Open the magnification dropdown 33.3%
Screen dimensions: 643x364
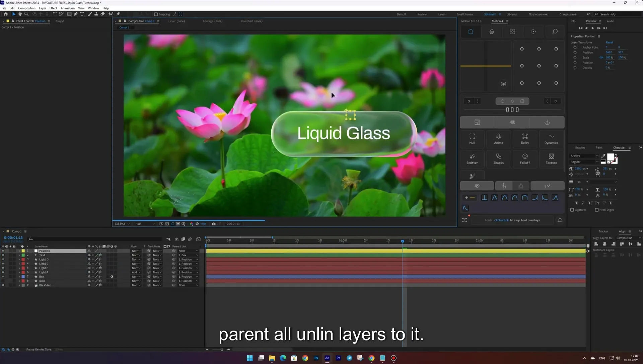pos(122,224)
